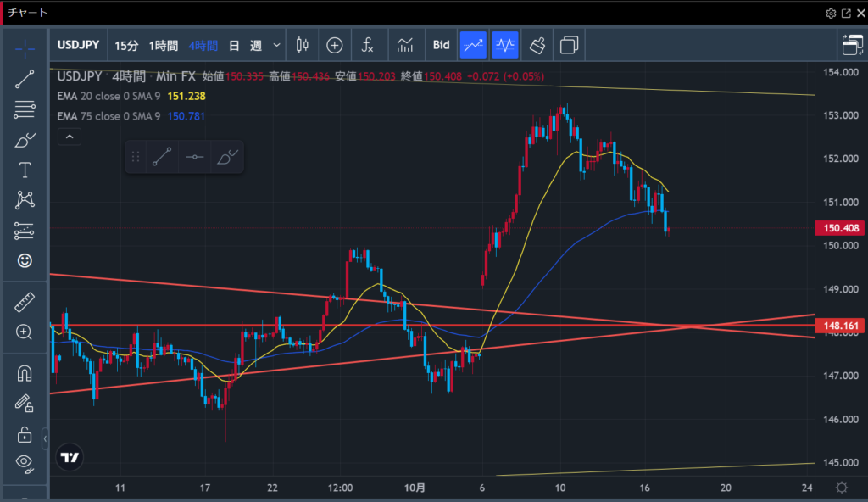This screenshot has width=868, height=502.
Task: Click the Bid price button
Action: tap(441, 45)
